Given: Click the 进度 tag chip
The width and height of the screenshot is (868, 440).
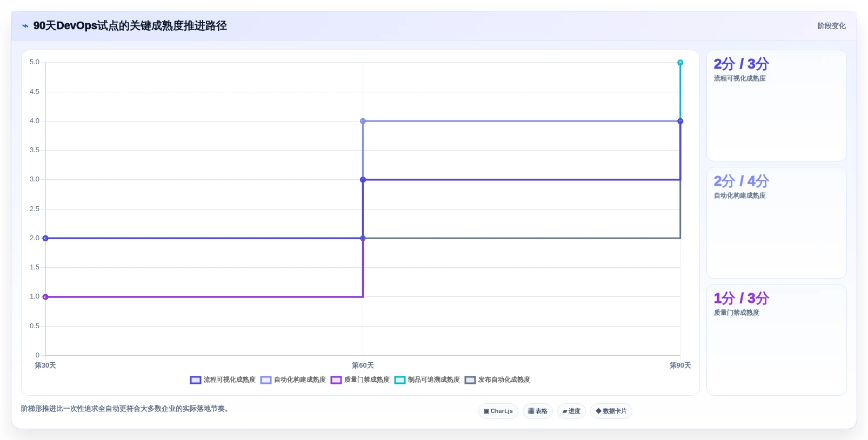Looking at the screenshot, I should click(571, 411).
